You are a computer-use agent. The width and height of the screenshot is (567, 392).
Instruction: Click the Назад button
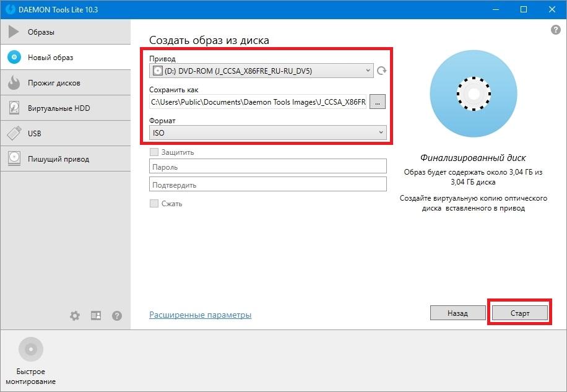tap(457, 313)
